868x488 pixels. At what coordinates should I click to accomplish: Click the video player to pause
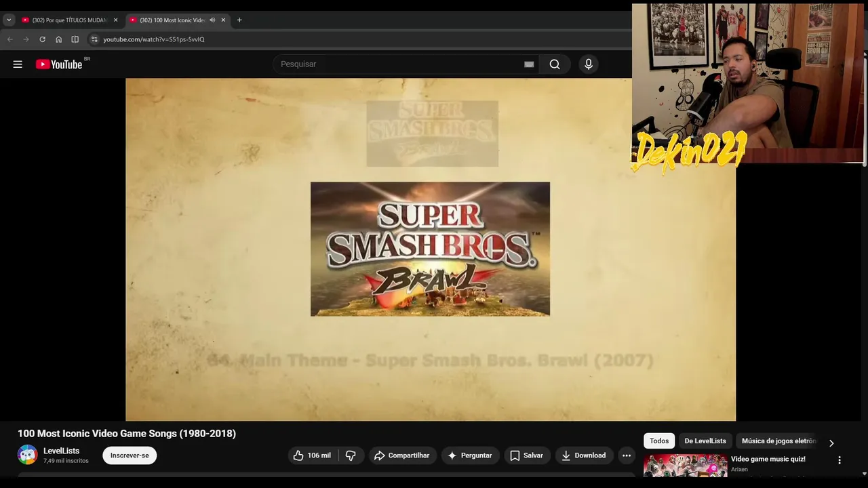(x=430, y=249)
